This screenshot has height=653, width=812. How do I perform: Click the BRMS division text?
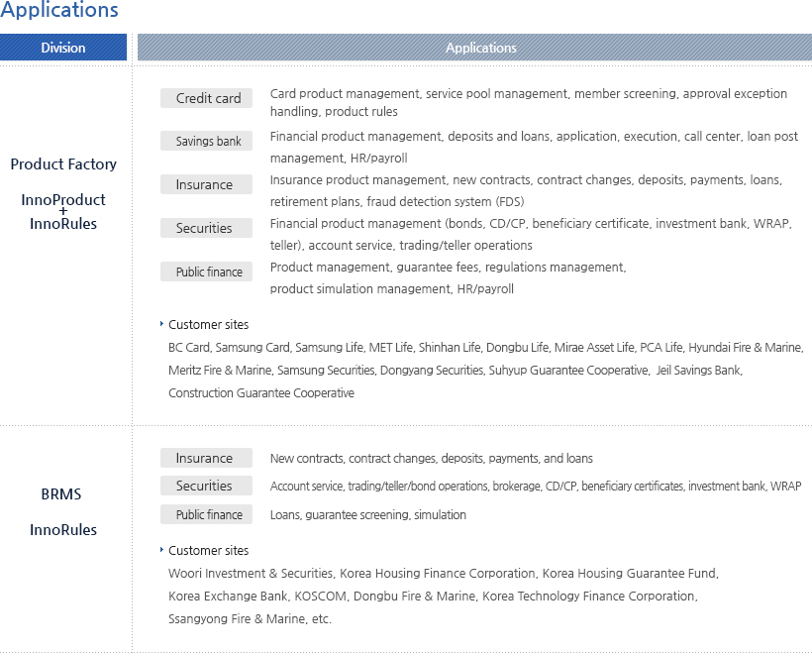(x=61, y=493)
